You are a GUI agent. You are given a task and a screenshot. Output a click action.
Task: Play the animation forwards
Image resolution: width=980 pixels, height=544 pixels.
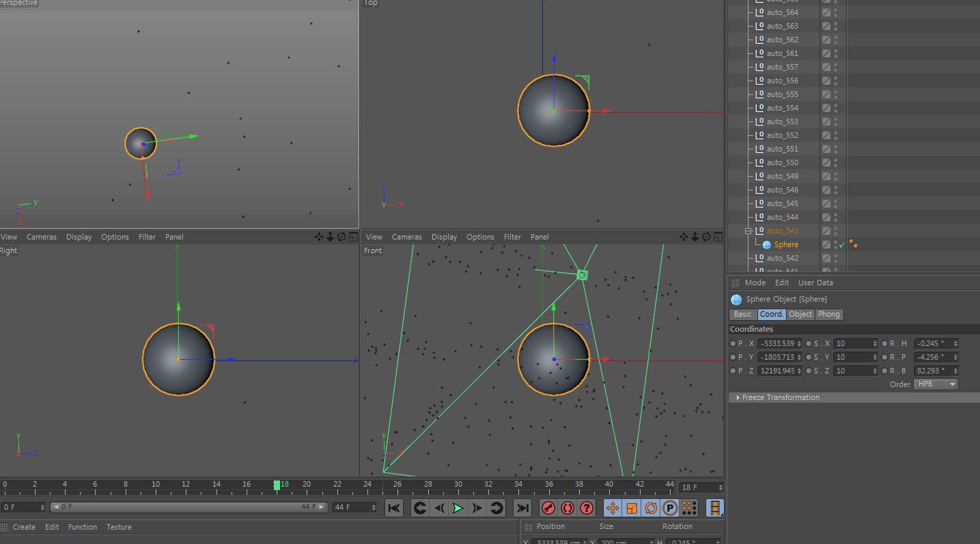point(458,508)
